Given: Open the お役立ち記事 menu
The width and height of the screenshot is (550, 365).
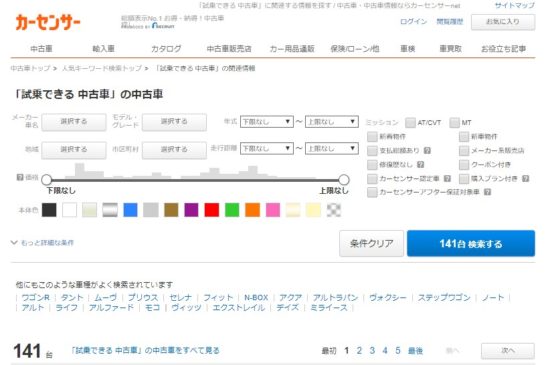Looking at the screenshot, I should click(x=503, y=49).
